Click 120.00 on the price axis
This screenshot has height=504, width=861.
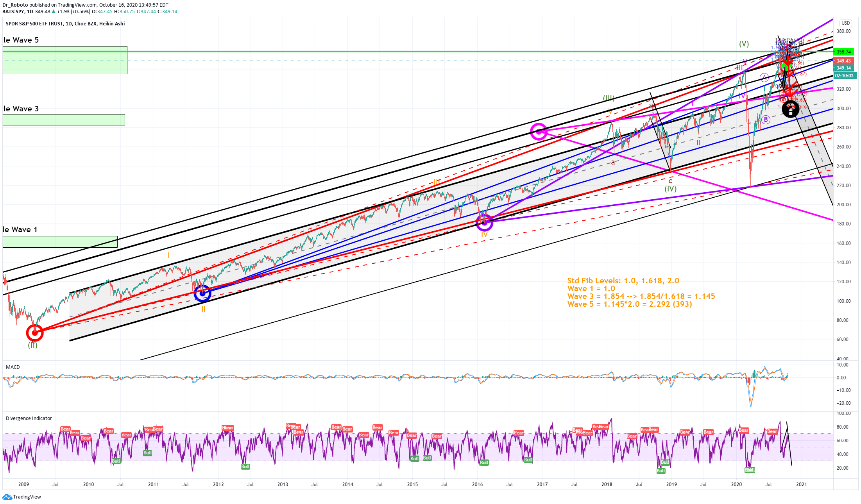pos(843,282)
